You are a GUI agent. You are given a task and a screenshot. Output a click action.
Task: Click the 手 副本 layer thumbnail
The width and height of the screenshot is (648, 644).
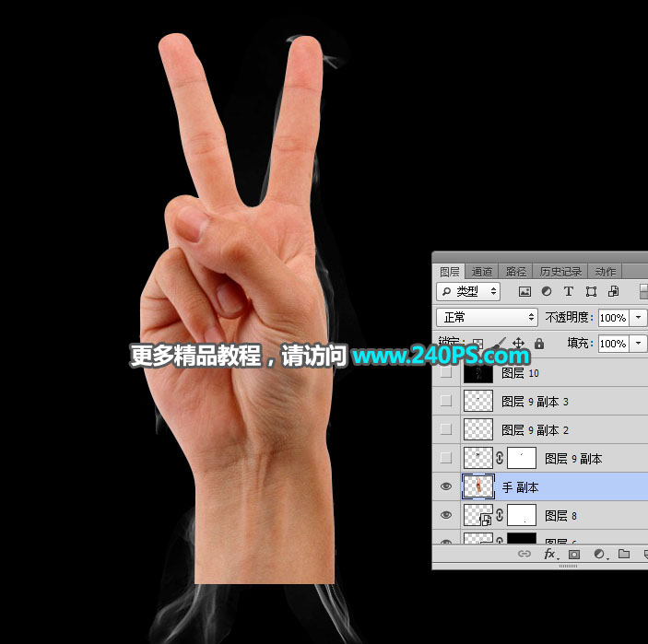tap(478, 486)
